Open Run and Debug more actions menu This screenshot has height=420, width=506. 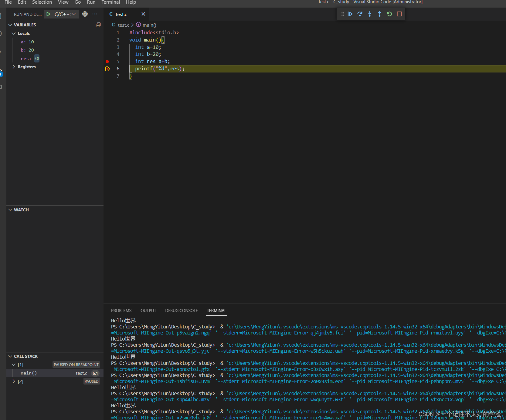coord(95,14)
